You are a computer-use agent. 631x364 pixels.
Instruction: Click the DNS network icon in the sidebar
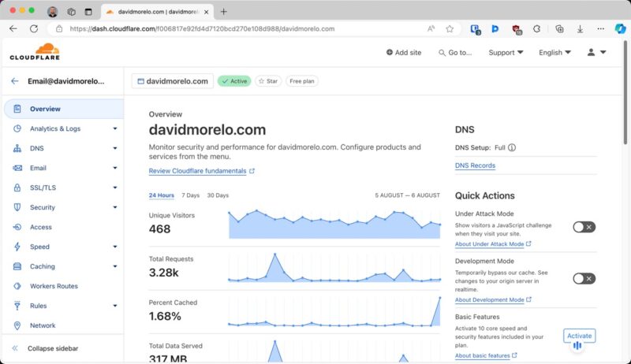[x=17, y=148]
